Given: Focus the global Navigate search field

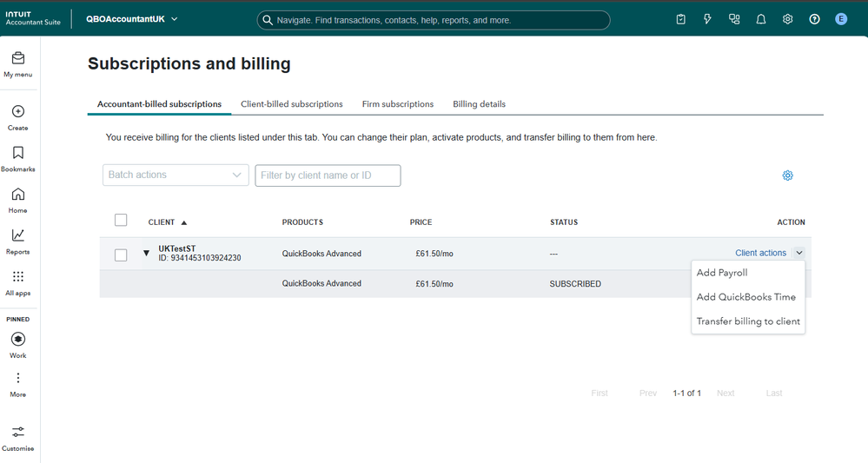Looking at the screenshot, I should [x=434, y=20].
